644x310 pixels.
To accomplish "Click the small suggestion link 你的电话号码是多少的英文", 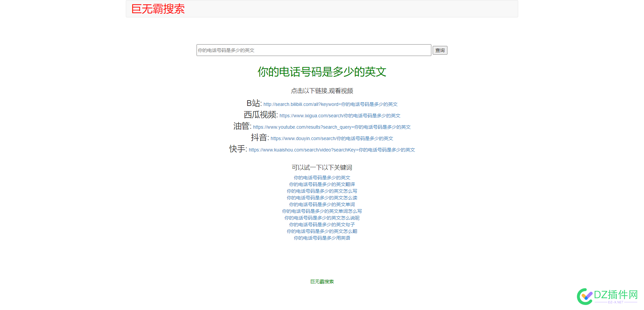I will pyautogui.click(x=322, y=178).
